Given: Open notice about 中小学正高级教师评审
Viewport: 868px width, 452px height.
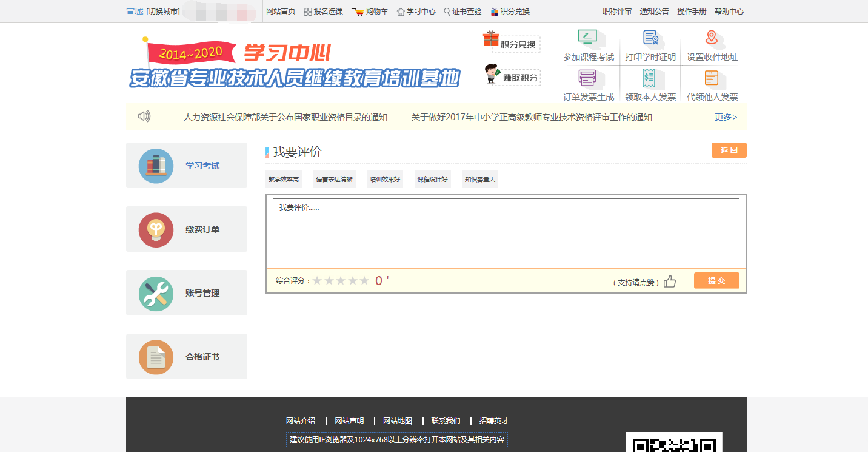Looking at the screenshot, I should 532,117.
